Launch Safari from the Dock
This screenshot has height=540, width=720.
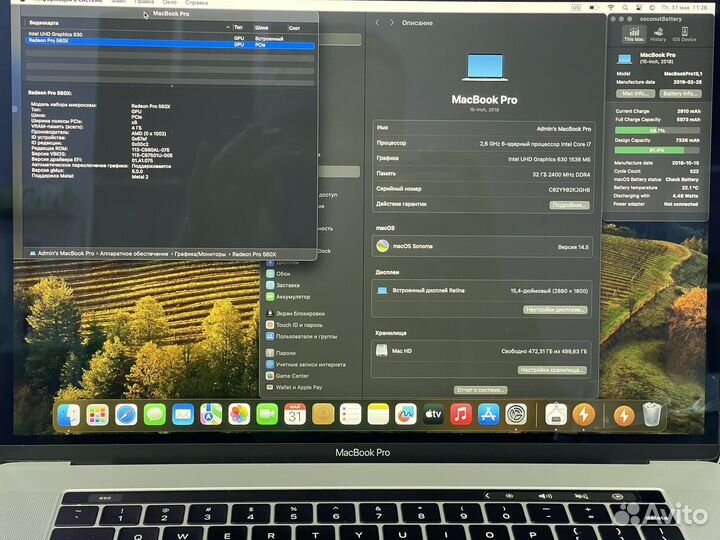tap(126, 415)
